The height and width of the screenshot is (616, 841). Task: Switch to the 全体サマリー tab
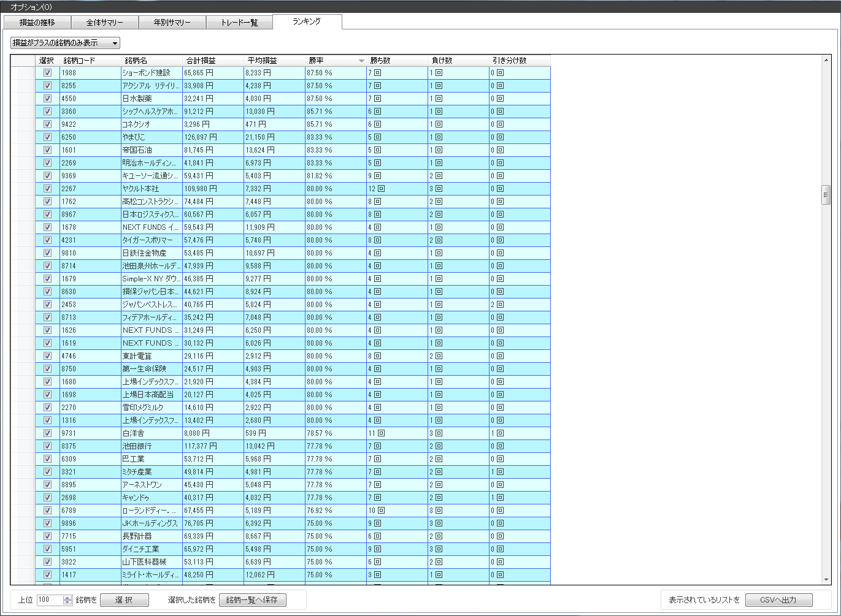point(104,23)
